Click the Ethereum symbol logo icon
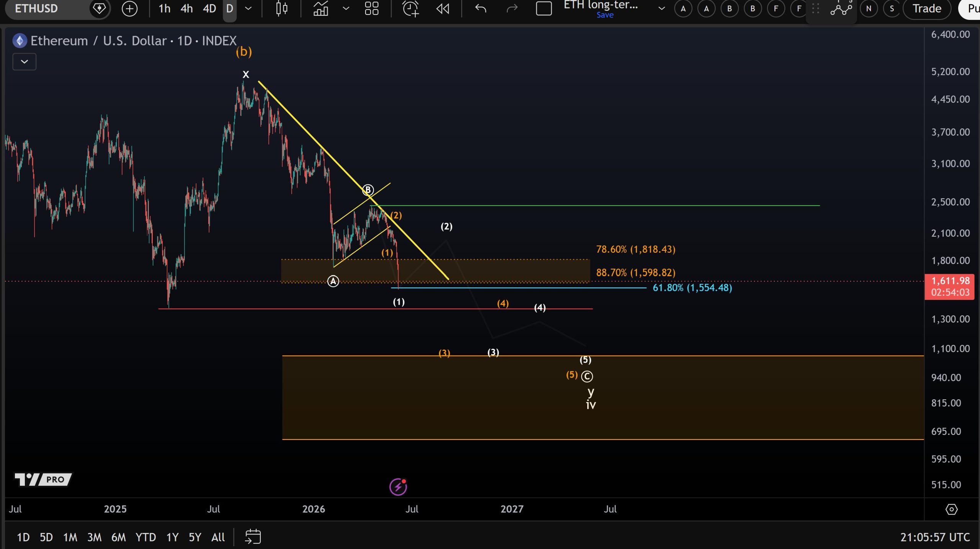The image size is (980, 549). (x=20, y=41)
